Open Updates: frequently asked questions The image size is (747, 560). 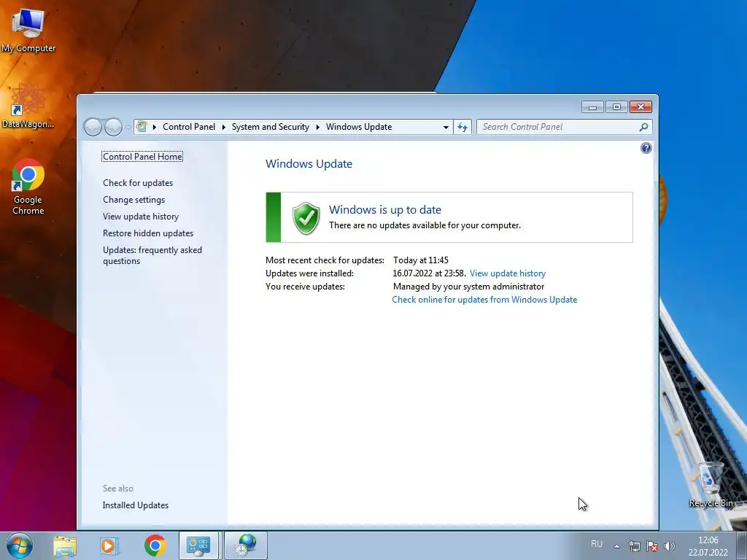coord(152,255)
